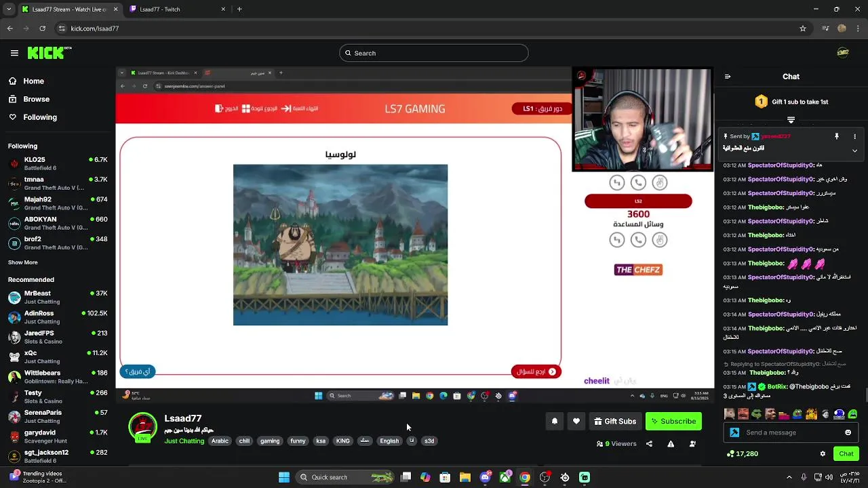Screen dimensions: 868x488
Task: Open the 17,280 channel points balance
Action: click(743, 453)
